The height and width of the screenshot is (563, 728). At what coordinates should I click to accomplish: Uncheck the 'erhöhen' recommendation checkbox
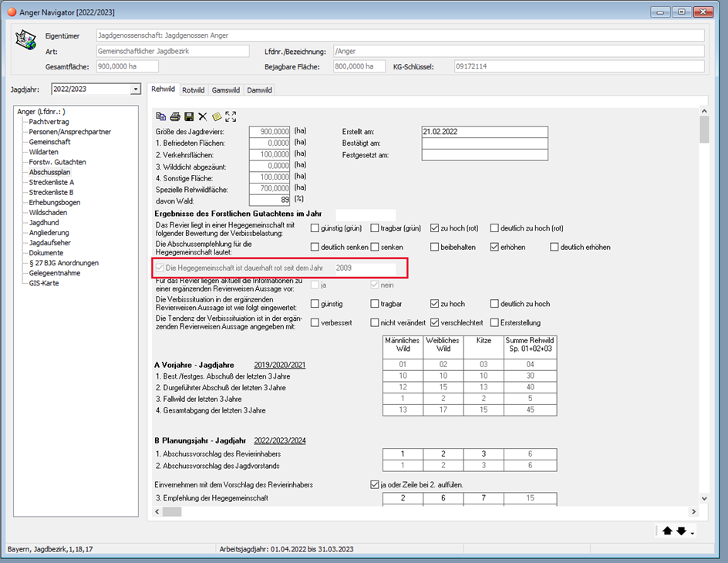[495, 248]
